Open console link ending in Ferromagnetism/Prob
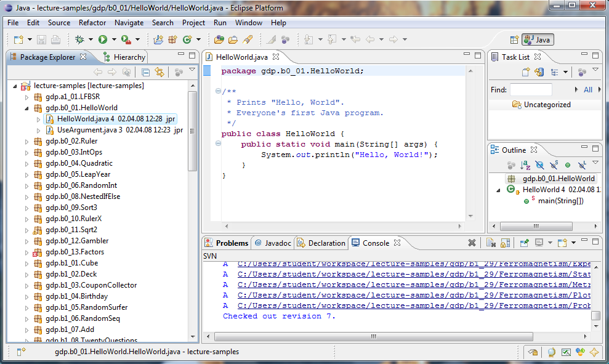 point(414,305)
